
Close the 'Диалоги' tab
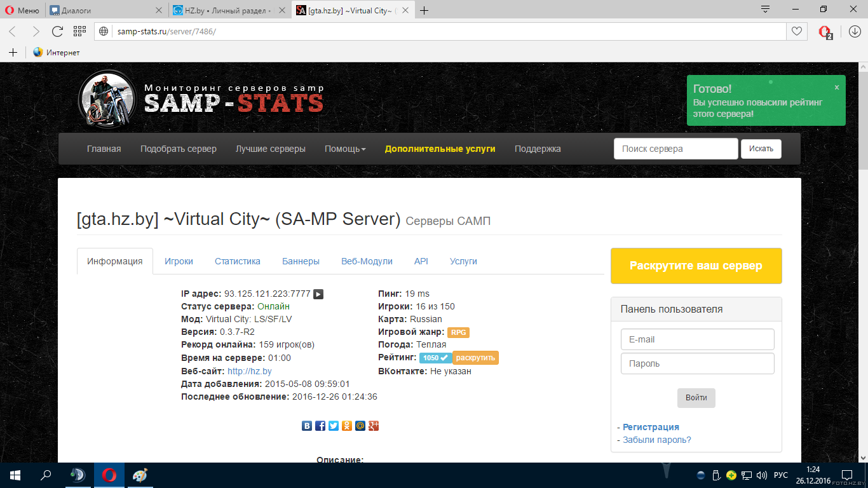tap(159, 10)
